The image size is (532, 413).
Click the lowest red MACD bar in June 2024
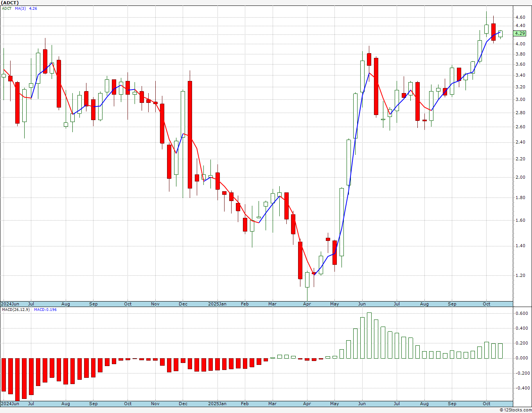(18, 379)
